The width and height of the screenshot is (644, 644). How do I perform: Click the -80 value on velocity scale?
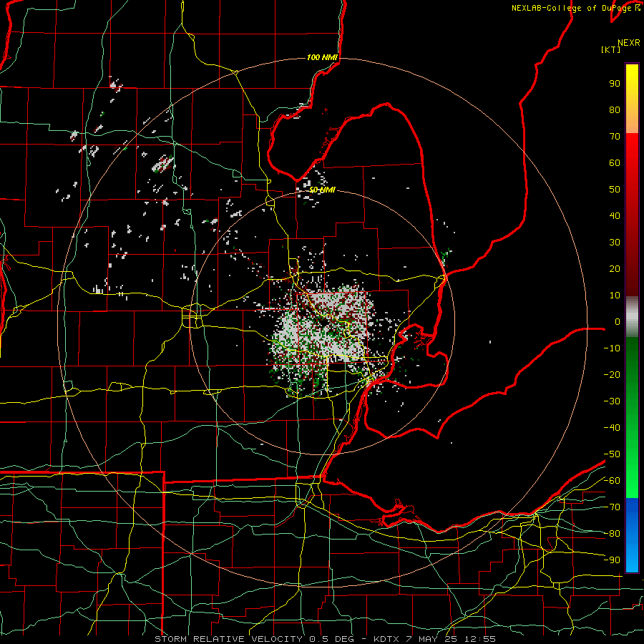point(612,534)
